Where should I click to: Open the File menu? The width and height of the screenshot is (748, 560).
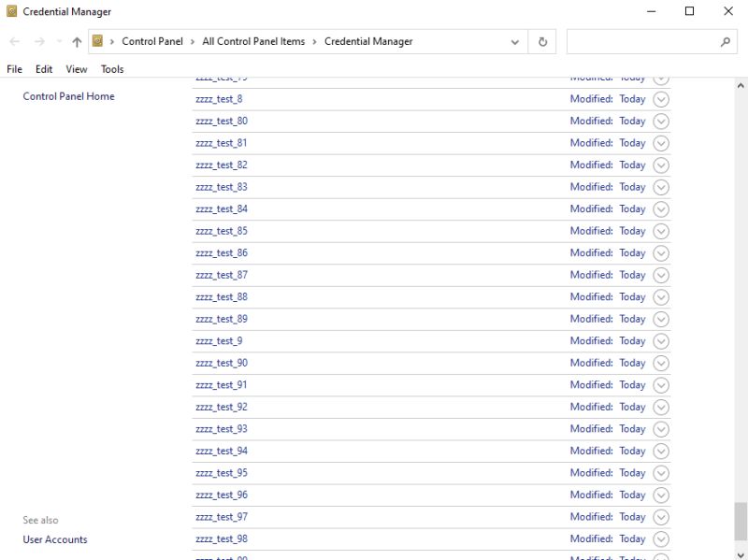[x=14, y=69]
